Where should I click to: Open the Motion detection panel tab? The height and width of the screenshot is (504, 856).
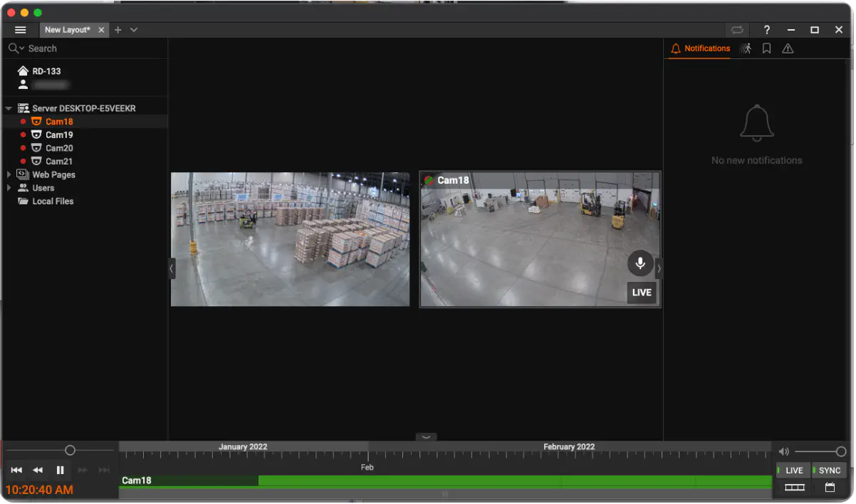coord(745,48)
